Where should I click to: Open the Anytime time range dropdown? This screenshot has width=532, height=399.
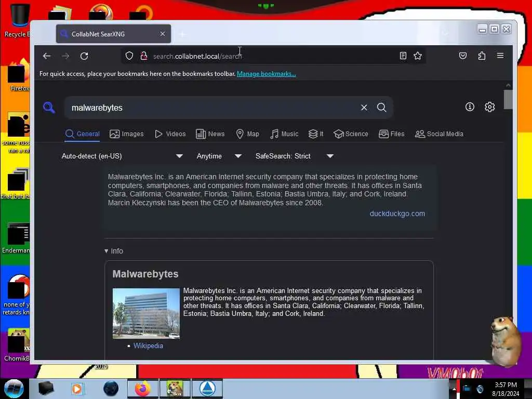click(219, 156)
